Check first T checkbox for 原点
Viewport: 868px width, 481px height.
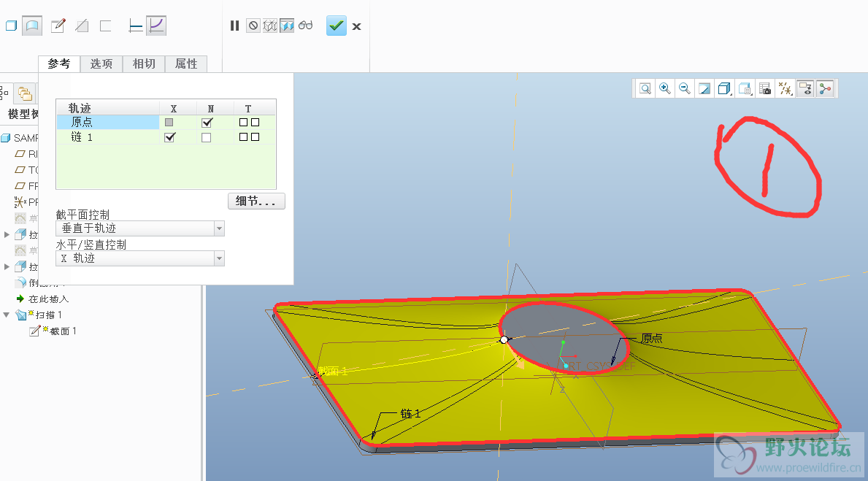[244, 123]
